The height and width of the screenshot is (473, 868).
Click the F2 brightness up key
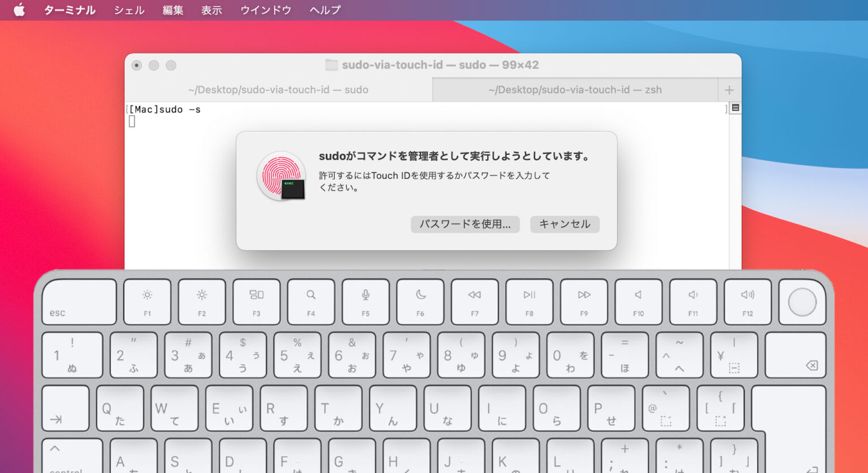202,302
